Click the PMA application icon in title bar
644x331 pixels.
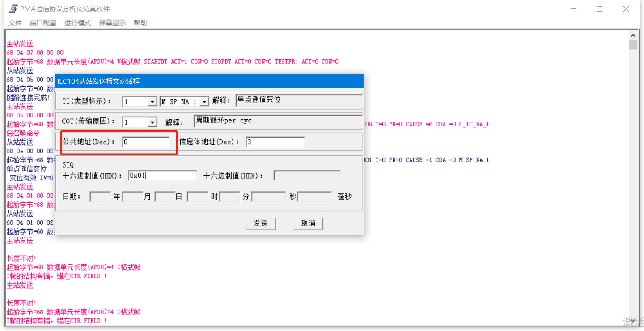tap(13, 9)
